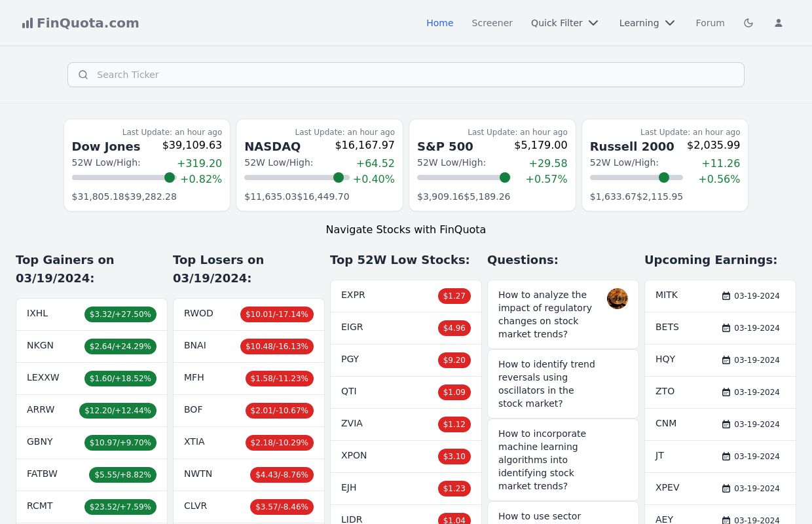The width and height of the screenshot is (812, 524).
Task: Click FATBW $5.55/+8.82% badge
Action: pos(123,475)
